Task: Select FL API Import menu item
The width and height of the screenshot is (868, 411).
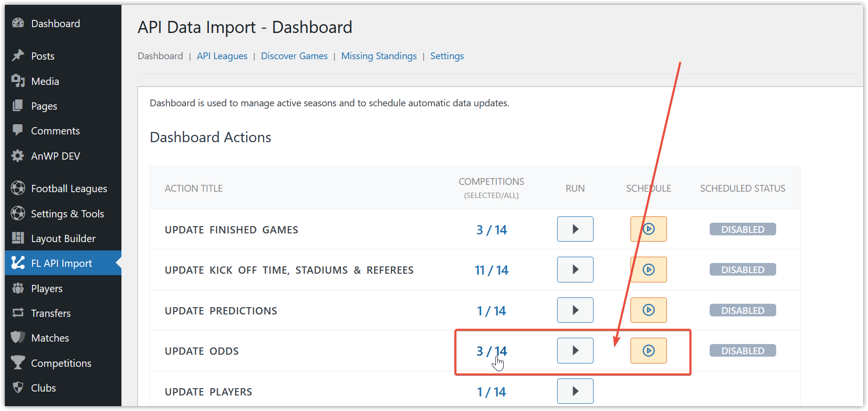Action: click(63, 263)
